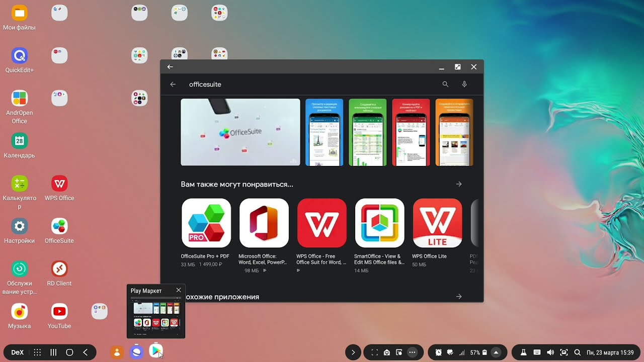Open the green spreadsheet screenshot

(368, 132)
